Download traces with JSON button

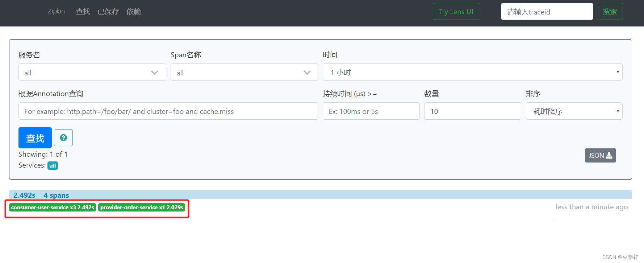coord(600,156)
